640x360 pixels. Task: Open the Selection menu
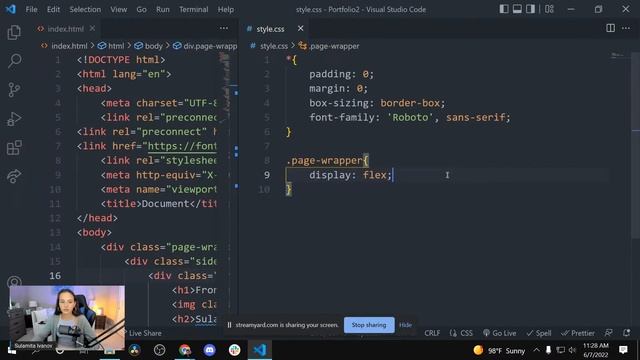pos(85,9)
